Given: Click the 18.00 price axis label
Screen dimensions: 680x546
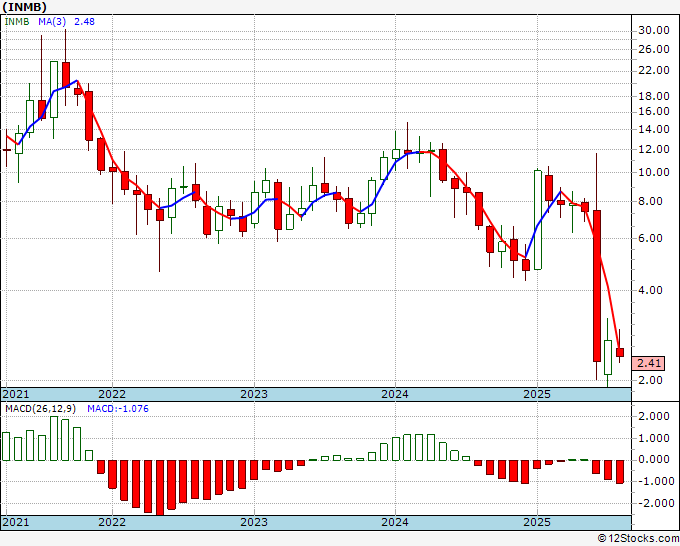Looking at the screenshot, I should pos(654,96).
